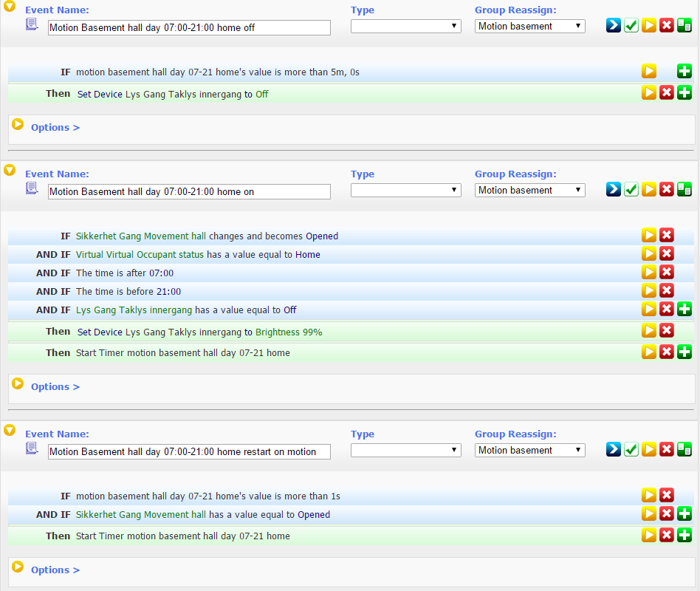Run the 'restart on motion' event with blue arrow
Image resolution: width=700 pixels, height=591 pixels.
(x=614, y=449)
